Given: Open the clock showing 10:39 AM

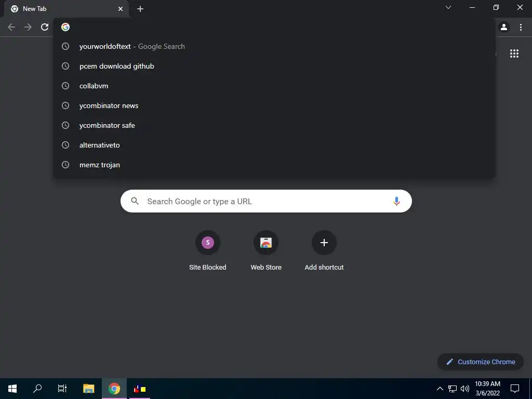Looking at the screenshot, I should (x=487, y=389).
